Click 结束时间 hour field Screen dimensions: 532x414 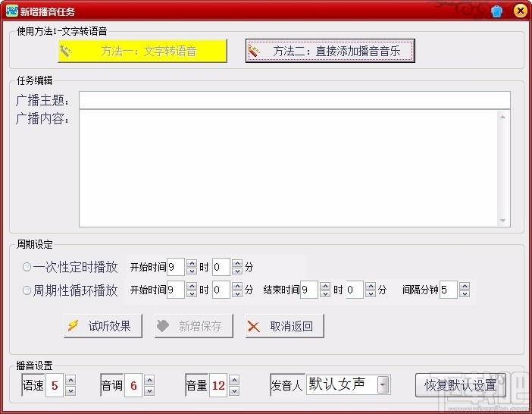tap(309, 290)
